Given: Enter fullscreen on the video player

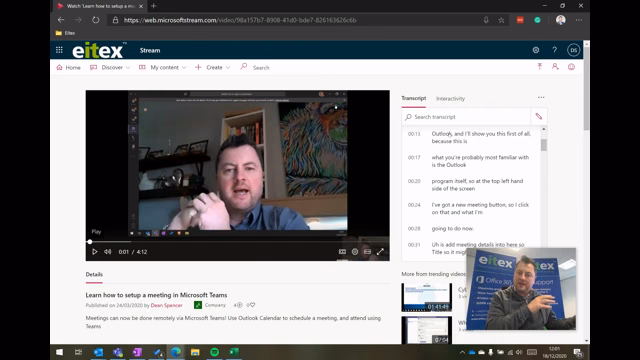Looking at the screenshot, I should pyautogui.click(x=380, y=252).
